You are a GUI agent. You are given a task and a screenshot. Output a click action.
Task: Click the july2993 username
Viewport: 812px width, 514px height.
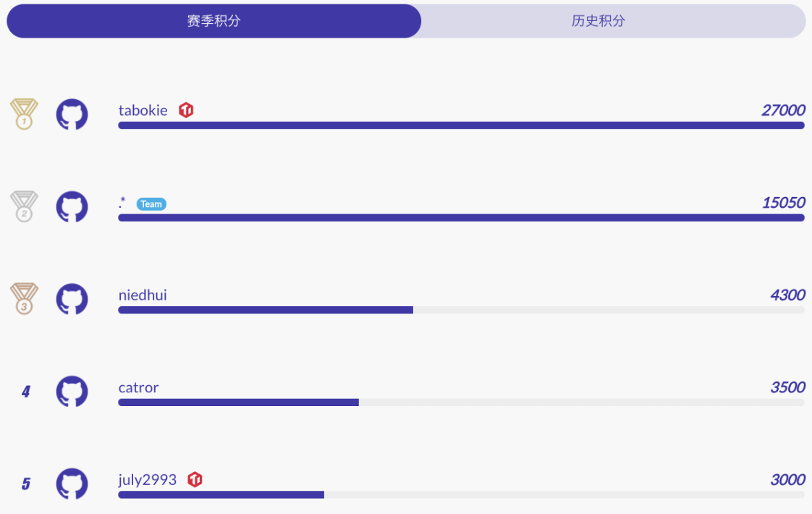(148, 479)
